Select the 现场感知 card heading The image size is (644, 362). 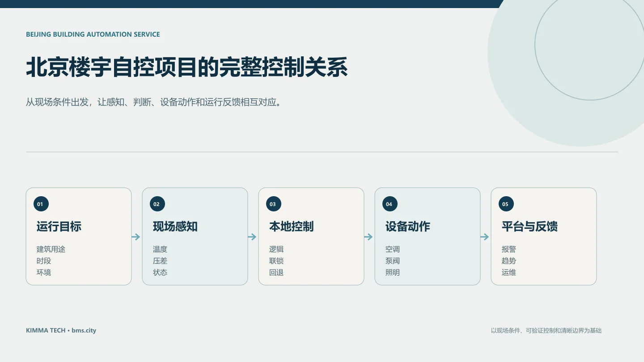point(175,227)
